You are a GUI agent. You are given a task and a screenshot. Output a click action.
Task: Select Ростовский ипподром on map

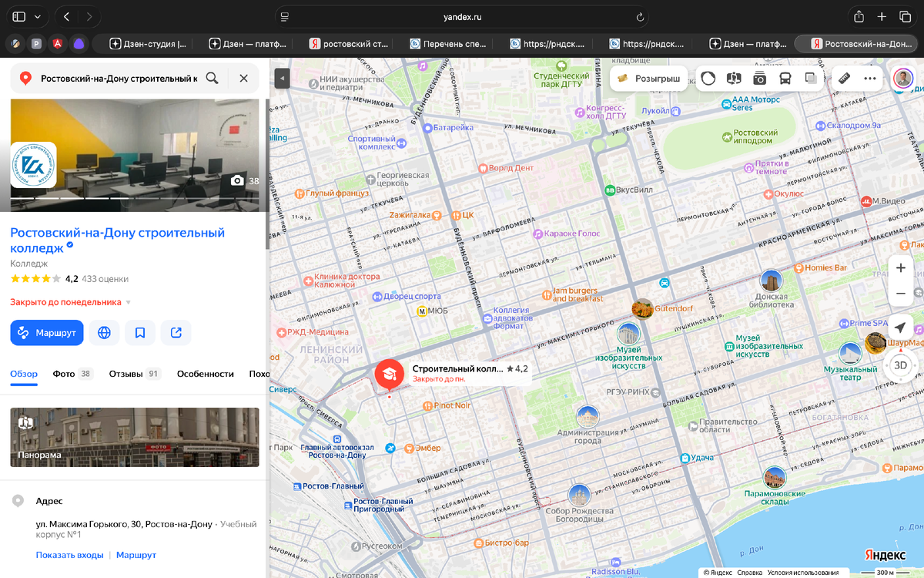click(748, 136)
